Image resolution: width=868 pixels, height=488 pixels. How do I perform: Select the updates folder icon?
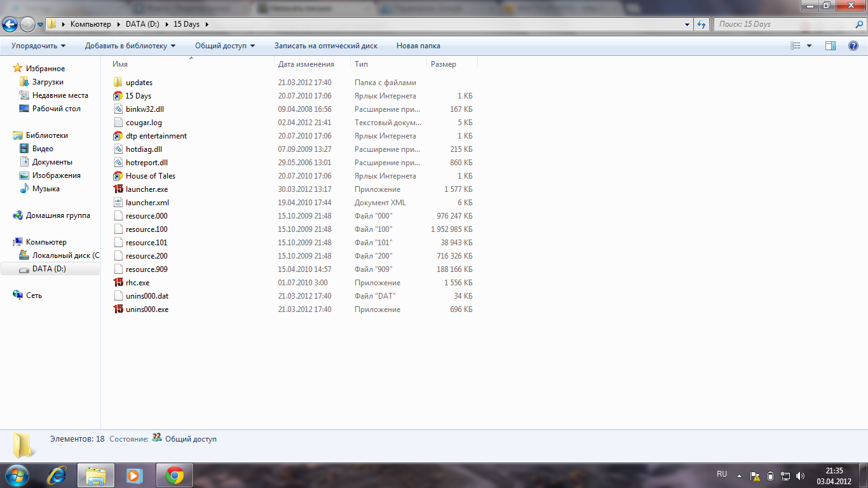118,83
